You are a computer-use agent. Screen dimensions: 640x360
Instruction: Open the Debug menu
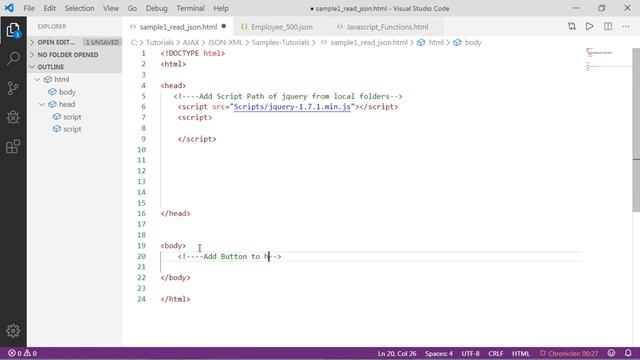(156, 8)
